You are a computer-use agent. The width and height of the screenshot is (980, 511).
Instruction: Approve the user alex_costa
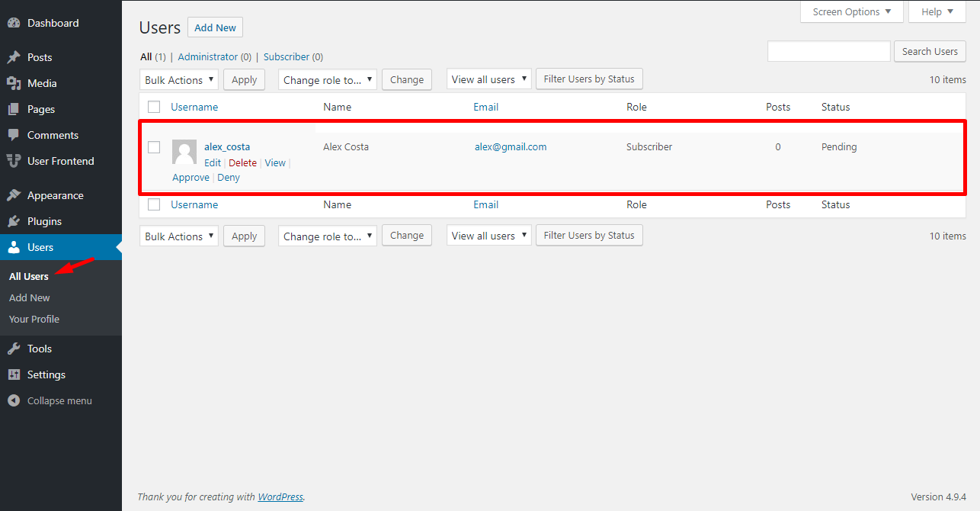191,177
